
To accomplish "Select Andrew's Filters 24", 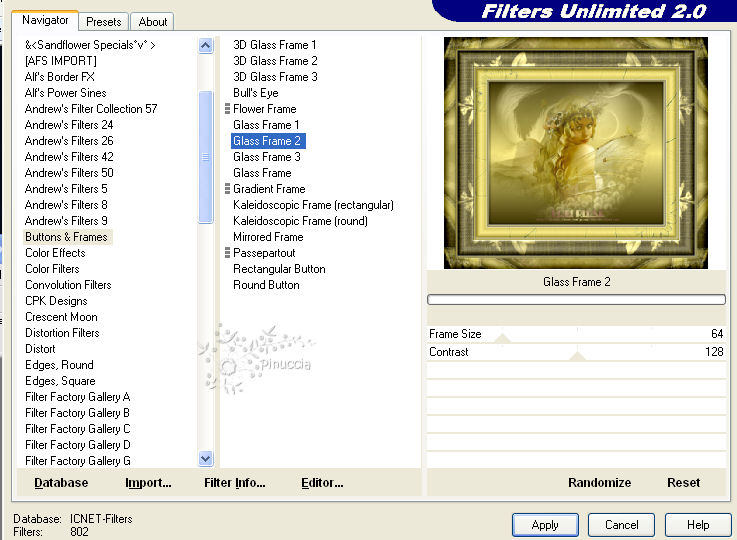I will coord(69,125).
